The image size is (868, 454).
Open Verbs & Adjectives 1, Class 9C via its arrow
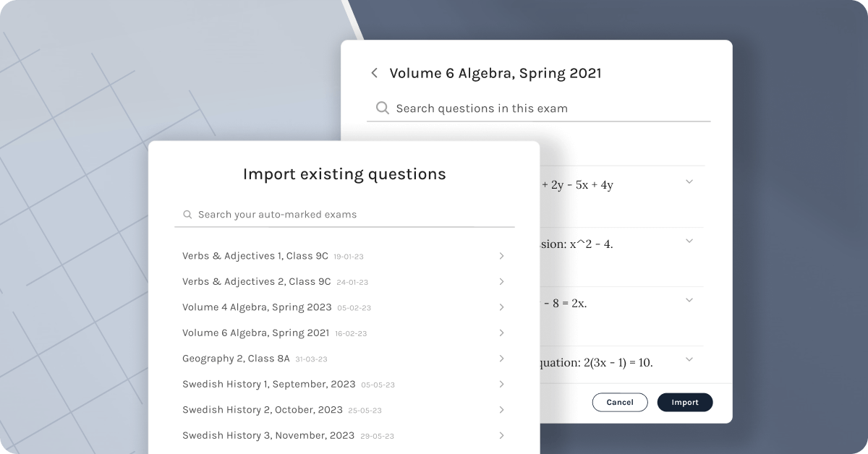click(501, 256)
